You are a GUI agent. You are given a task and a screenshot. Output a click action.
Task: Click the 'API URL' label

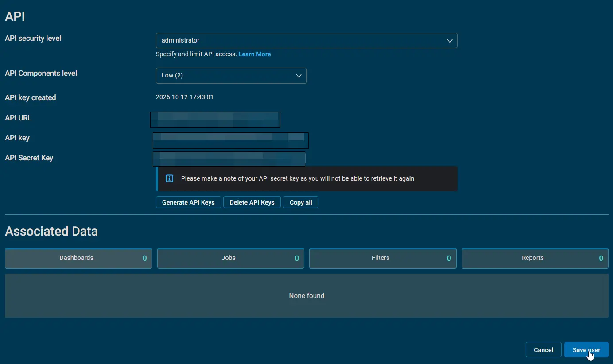point(18,118)
